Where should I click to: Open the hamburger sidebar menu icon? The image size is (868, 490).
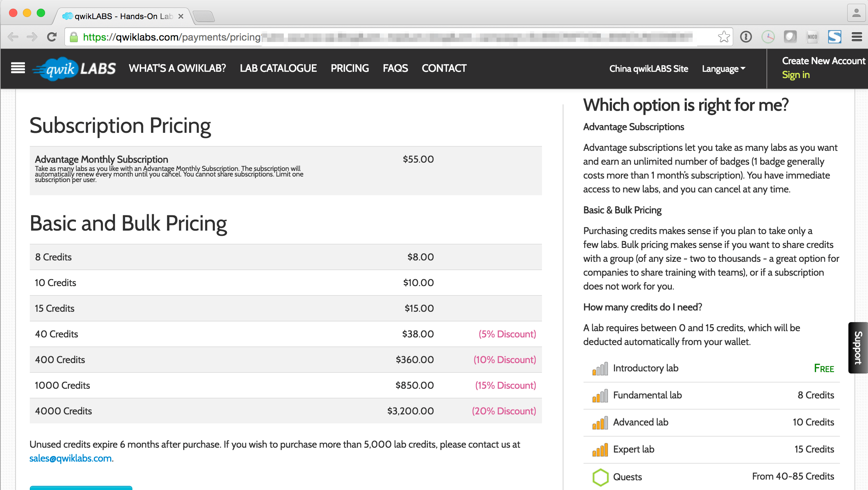18,68
